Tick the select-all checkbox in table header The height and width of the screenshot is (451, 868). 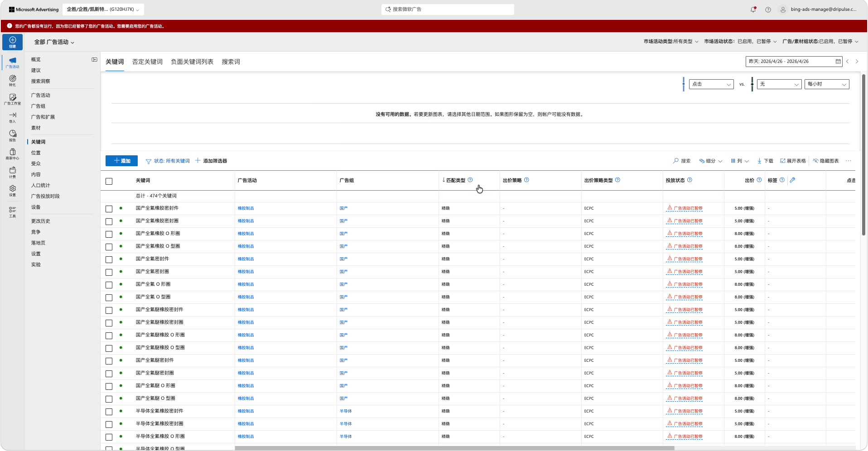pos(109,181)
